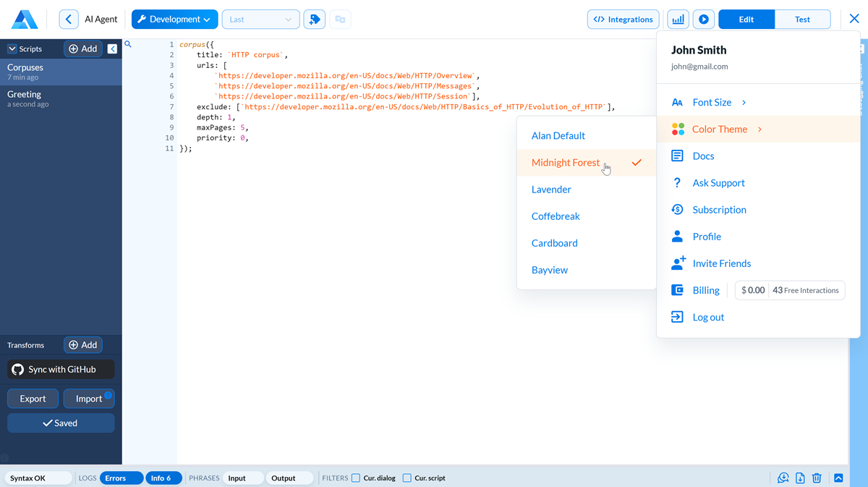Click the trash icon in the bottom bar
Image resolution: width=868 pixels, height=487 pixels.
click(817, 478)
